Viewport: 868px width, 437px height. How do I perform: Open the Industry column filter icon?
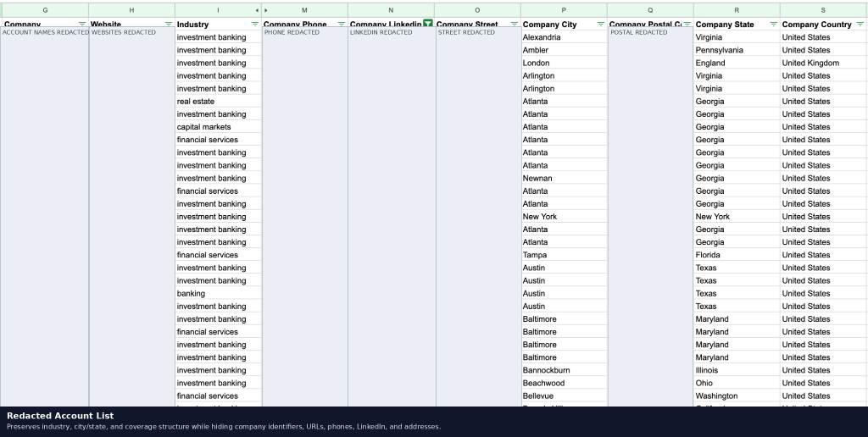coord(254,24)
